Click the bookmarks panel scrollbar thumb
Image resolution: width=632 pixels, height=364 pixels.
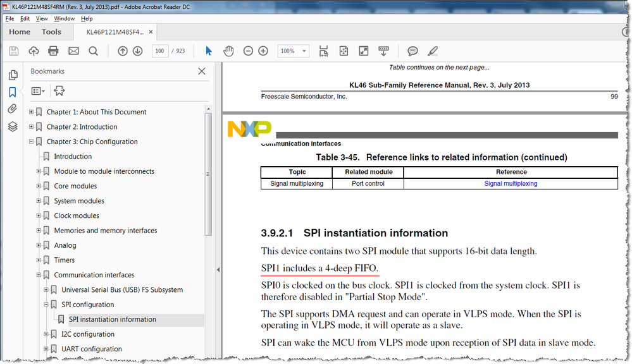pyautogui.click(x=208, y=174)
